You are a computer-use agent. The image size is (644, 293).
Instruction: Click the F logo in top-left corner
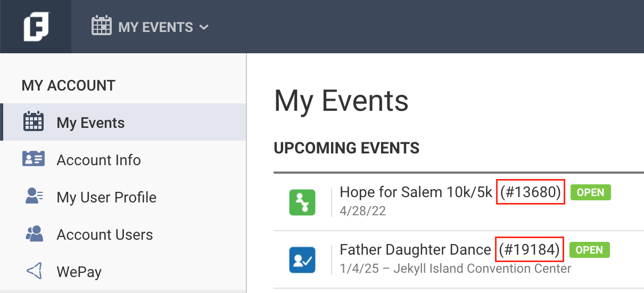coord(36,27)
